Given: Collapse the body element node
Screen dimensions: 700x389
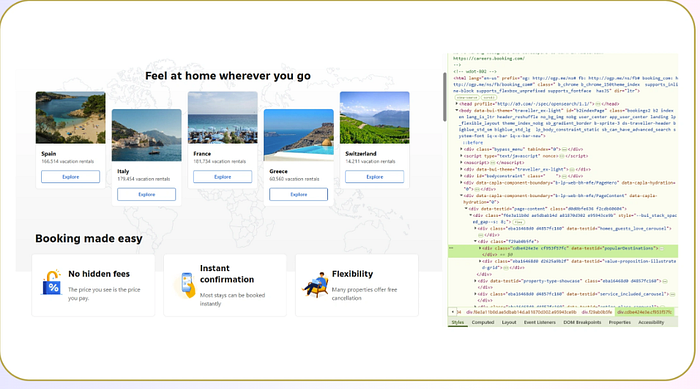Looking at the screenshot, I should click(456, 110).
